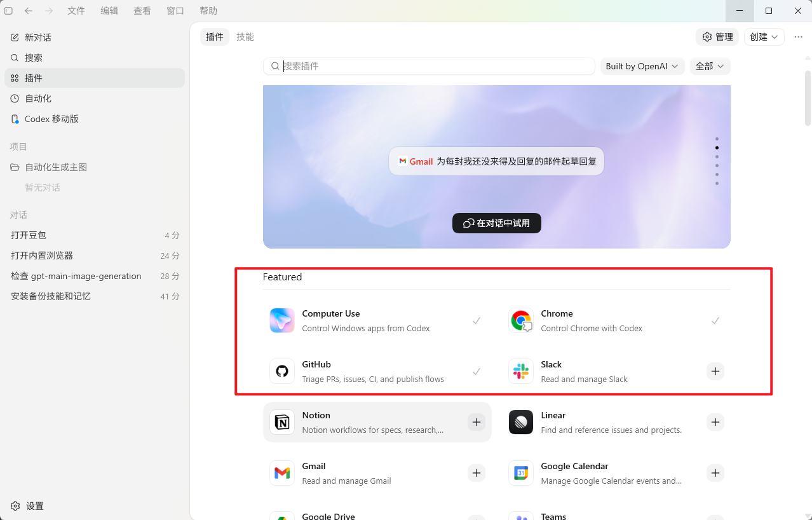Select the third banner carousel dot
This screenshot has height=520, width=812.
[717, 156]
